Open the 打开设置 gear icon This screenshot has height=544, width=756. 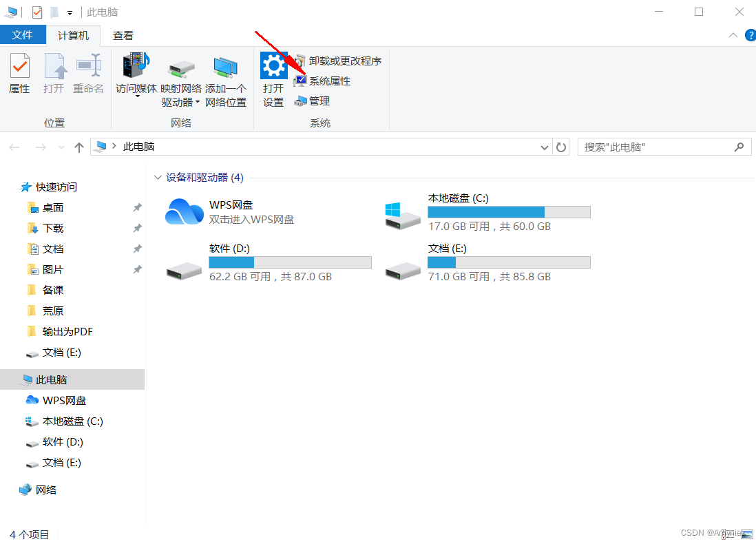click(x=273, y=80)
